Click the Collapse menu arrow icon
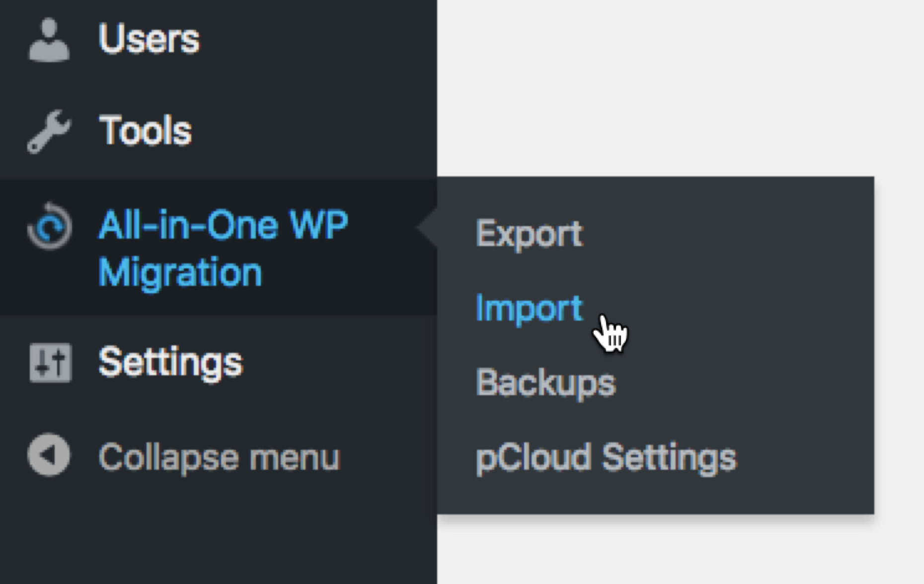 (x=49, y=455)
